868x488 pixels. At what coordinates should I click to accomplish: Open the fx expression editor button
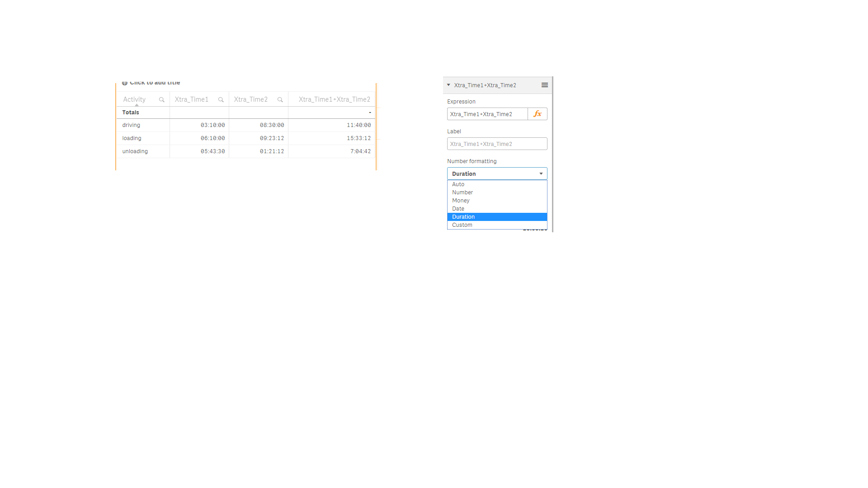(x=537, y=114)
